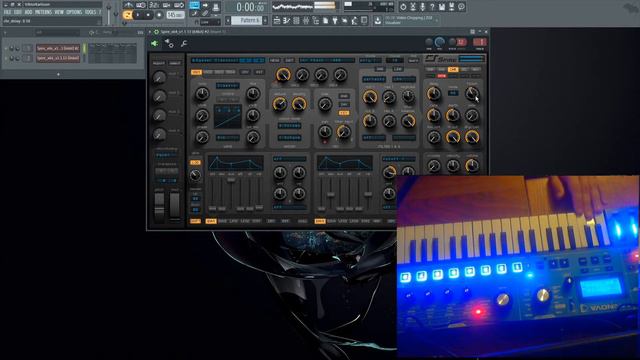The height and width of the screenshot is (360, 640).
Task: Open the PATTERNS menu
Action: [x=44, y=12]
